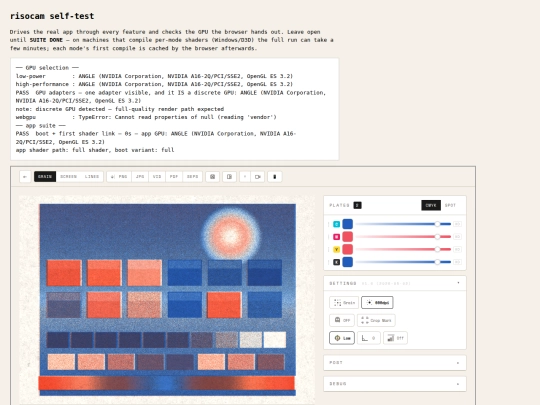Click the angle icon setting button
Image resolution: width=540 pixels, height=405 pixels.
(368, 338)
